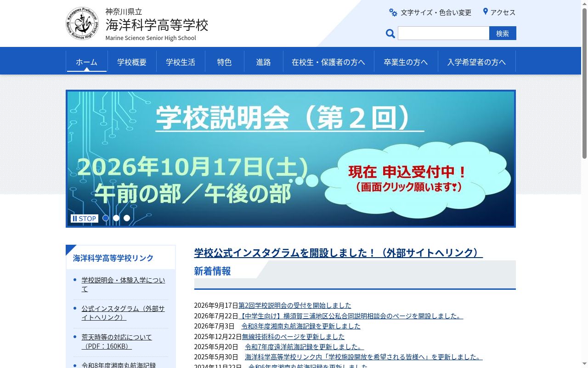The width and height of the screenshot is (588, 368).
Task: Click the 新着情報 heading
Action: click(212, 271)
